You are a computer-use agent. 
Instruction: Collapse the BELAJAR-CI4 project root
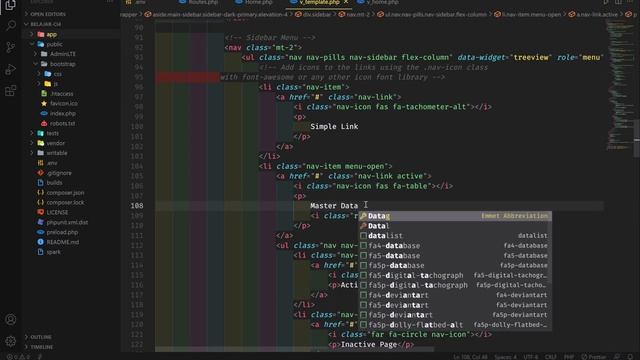(46, 24)
